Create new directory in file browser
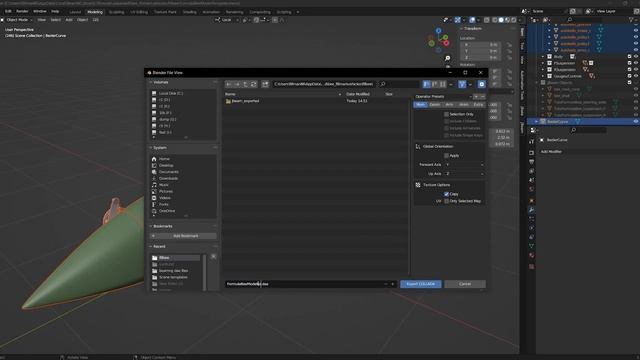 click(x=265, y=84)
